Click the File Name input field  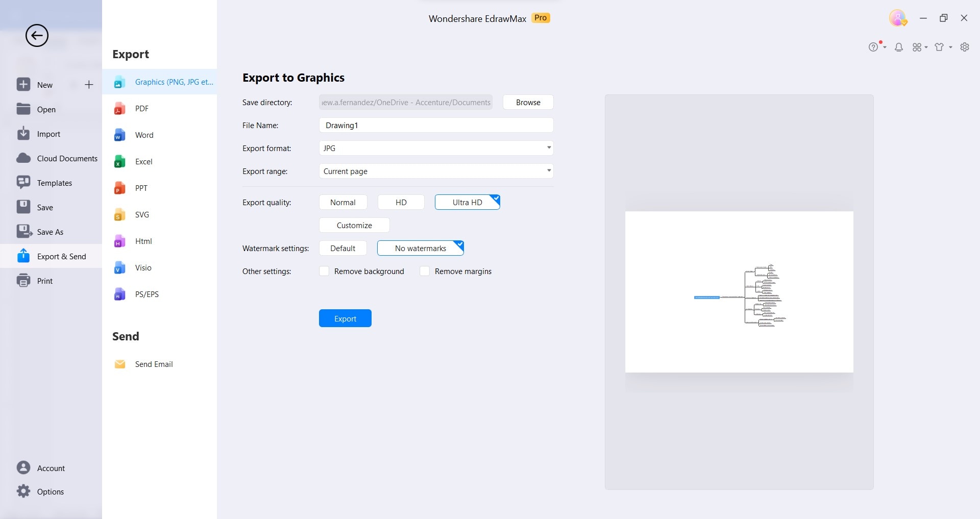coord(436,125)
